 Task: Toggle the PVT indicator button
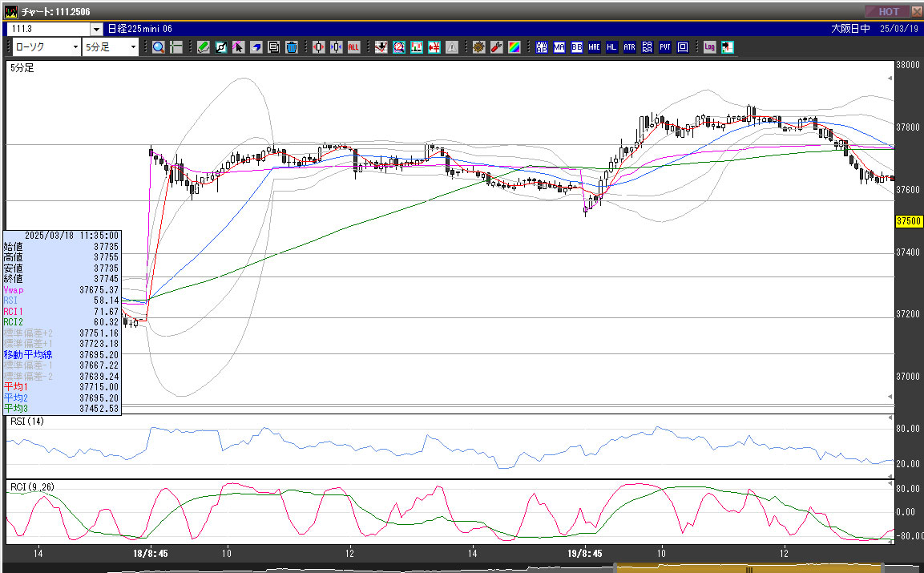(665, 47)
